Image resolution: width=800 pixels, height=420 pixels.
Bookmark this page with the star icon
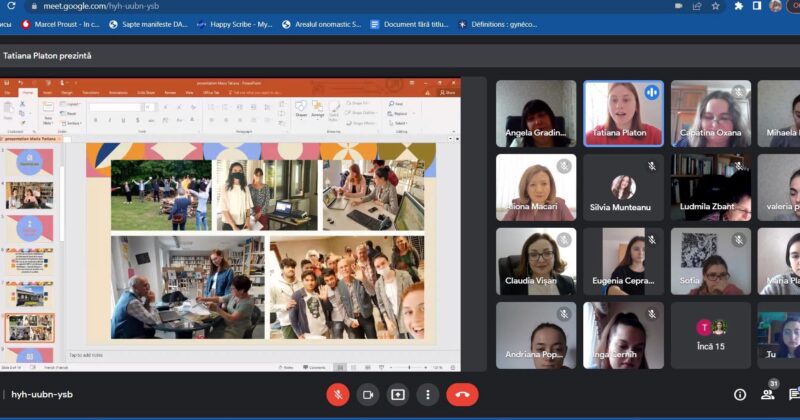coord(715,6)
